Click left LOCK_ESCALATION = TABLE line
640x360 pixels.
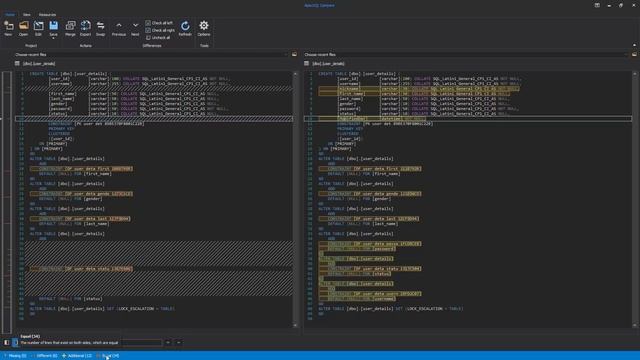coord(102,309)
